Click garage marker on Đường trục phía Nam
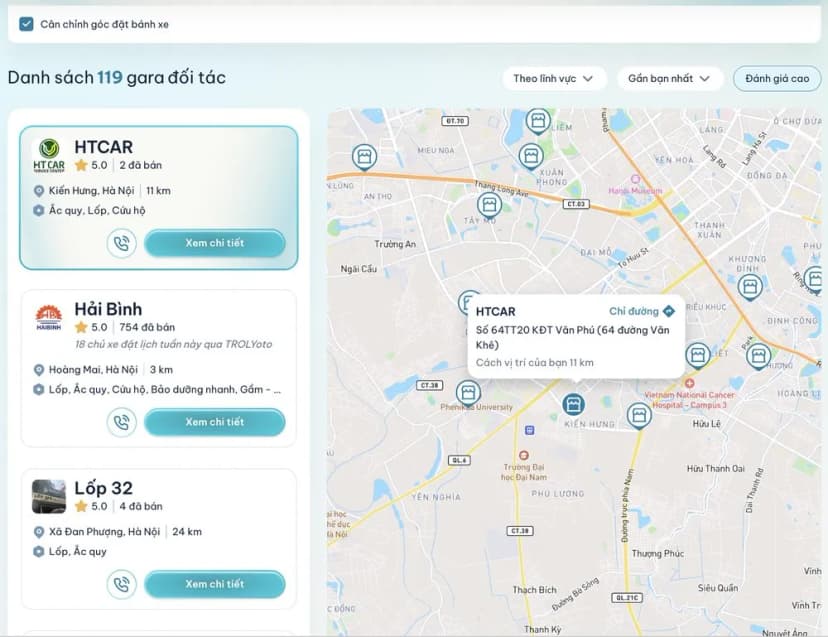 pos(639,416)
